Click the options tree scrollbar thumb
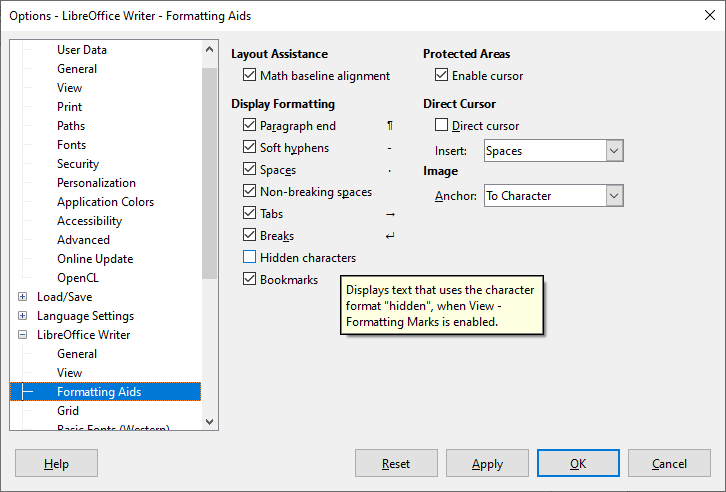This screenshot has width=726, height=492. (209, 173)
